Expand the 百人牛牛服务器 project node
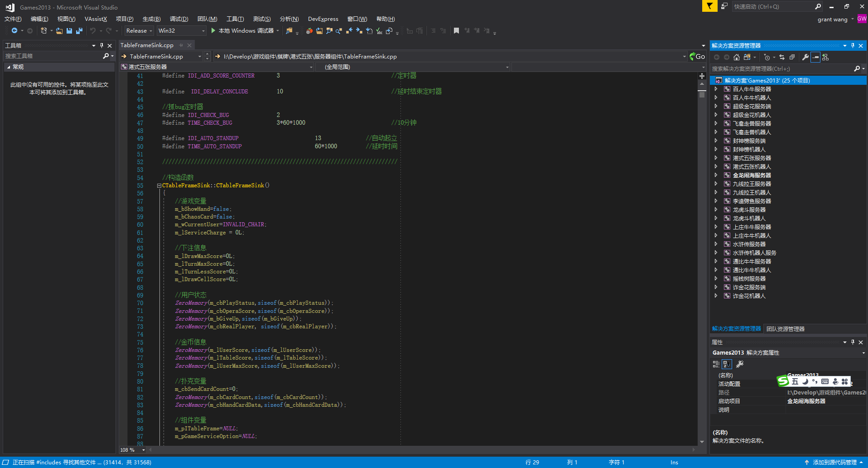The width and height of the screenshot is (868, 468). (x=716, y=89)
